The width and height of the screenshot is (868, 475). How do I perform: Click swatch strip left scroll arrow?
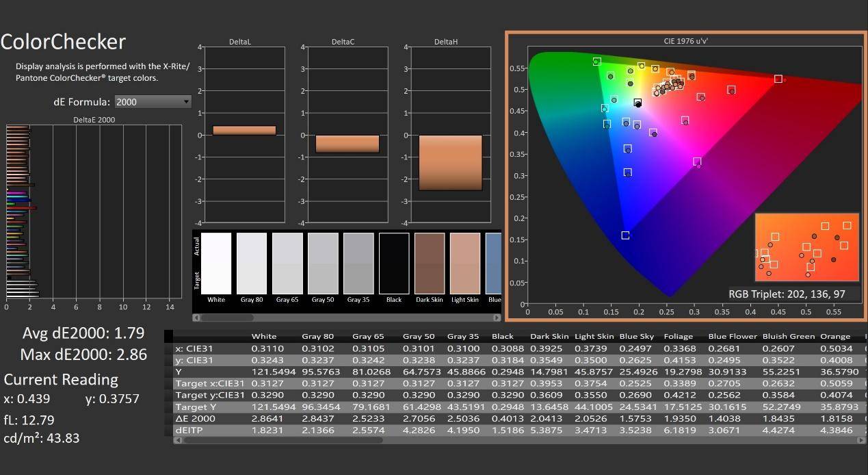pyautogui.click(x=197, y=318)
